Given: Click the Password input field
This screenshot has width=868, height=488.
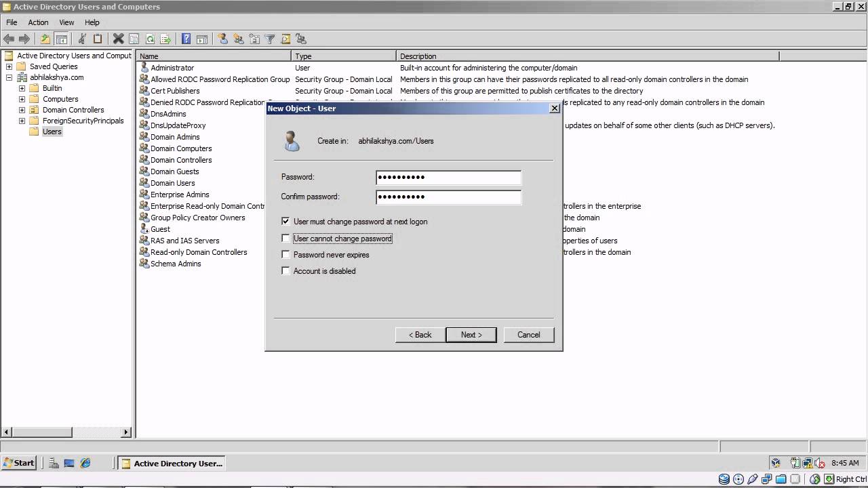Looking at the screenshot, I should pyautogui.click(x=448, y=177).
